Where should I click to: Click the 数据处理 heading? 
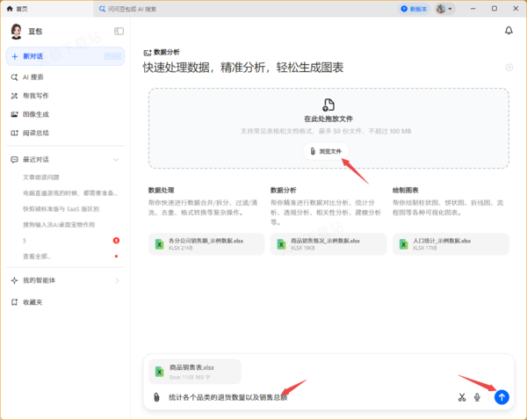pos(161,191)
